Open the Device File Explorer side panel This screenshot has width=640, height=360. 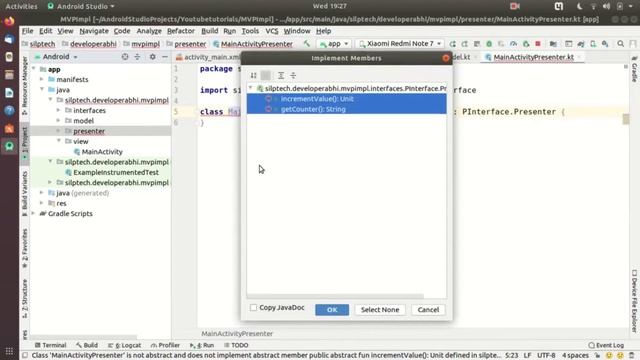point(634,301)
